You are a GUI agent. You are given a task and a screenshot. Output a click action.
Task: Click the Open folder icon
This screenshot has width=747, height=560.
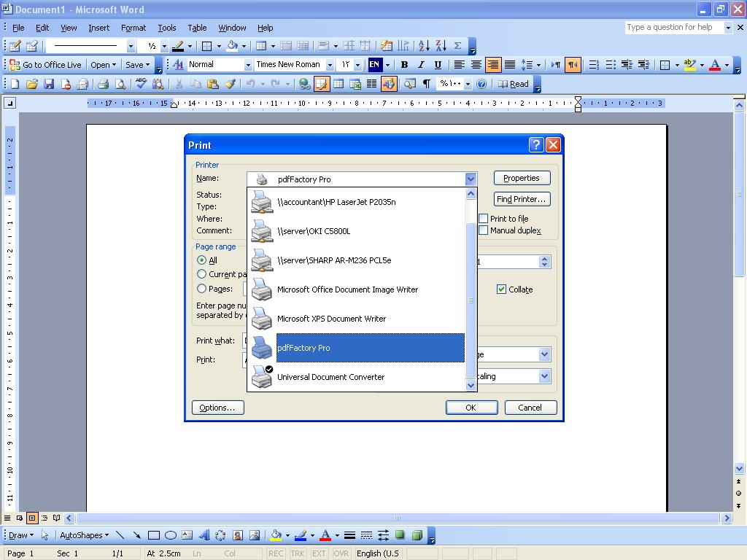tap(32, 85)
